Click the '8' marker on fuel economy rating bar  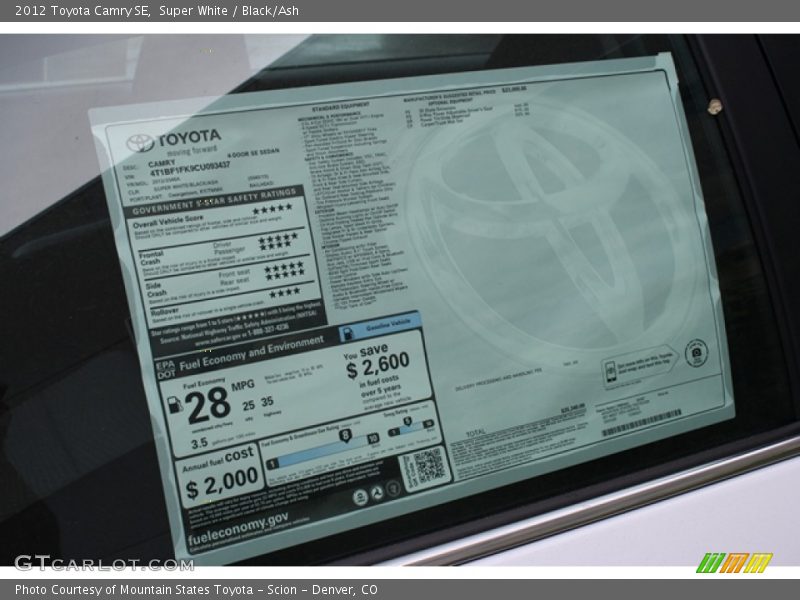click(346, 436)
